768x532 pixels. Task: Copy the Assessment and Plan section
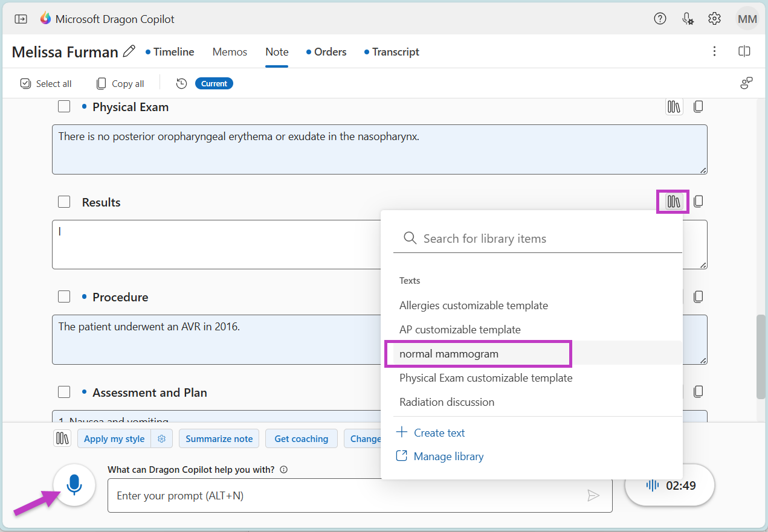(698, 392)
